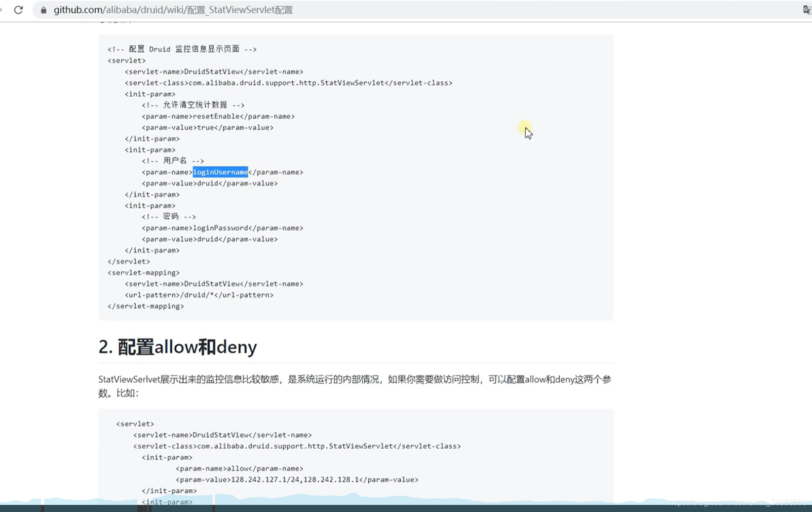Click the second block's servlet-class line

[297, 446]
